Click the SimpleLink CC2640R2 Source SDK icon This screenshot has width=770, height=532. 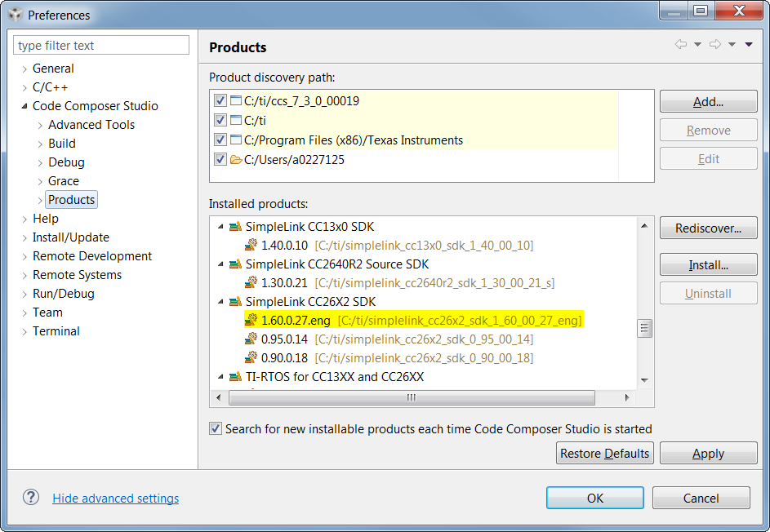(x=235, y=264)
